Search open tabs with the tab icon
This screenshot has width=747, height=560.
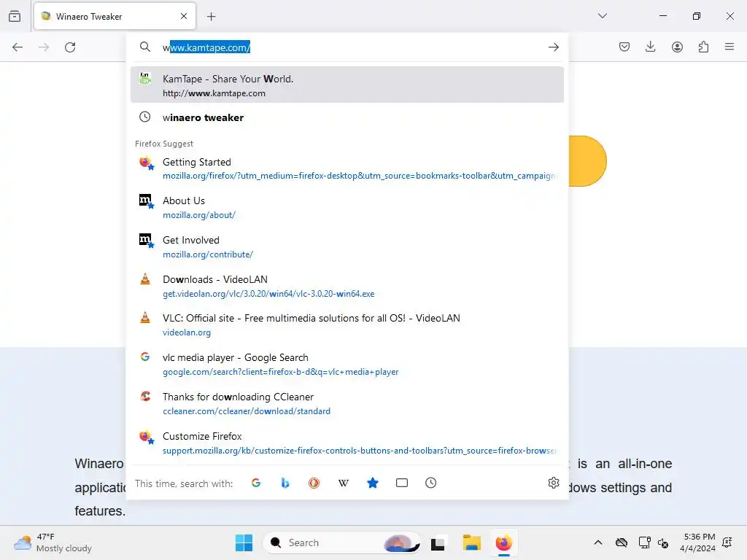click(x=402, y=483)
